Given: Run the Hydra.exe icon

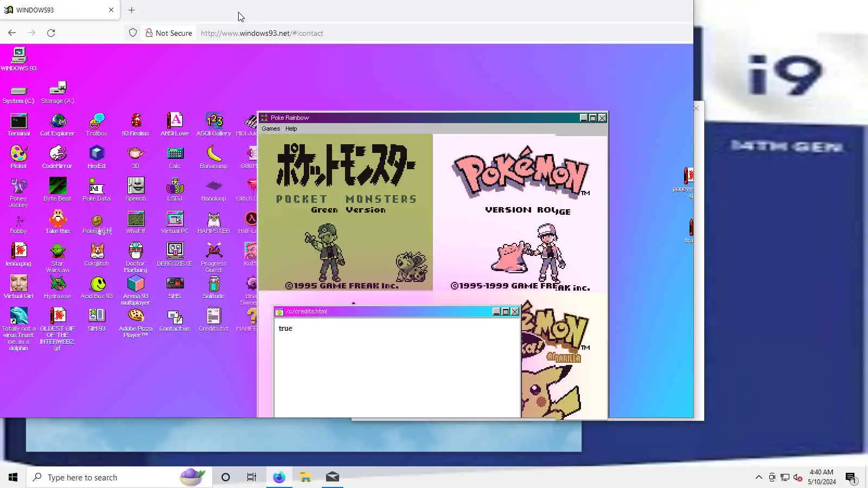Looking at the screenshot, I should 58,287.
